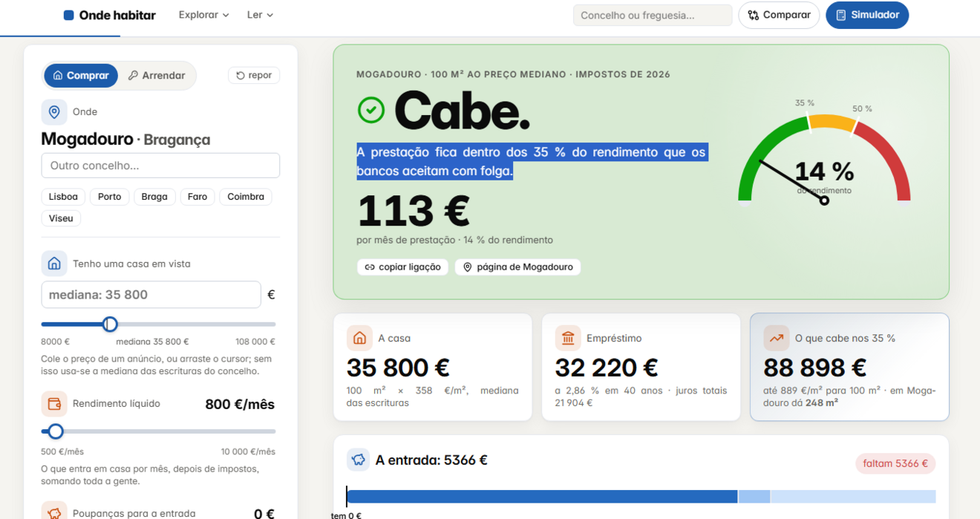Click the house icon beside Tenho uma casa em vista
This screenshot has height=519, width=980.
click(54, 264)
